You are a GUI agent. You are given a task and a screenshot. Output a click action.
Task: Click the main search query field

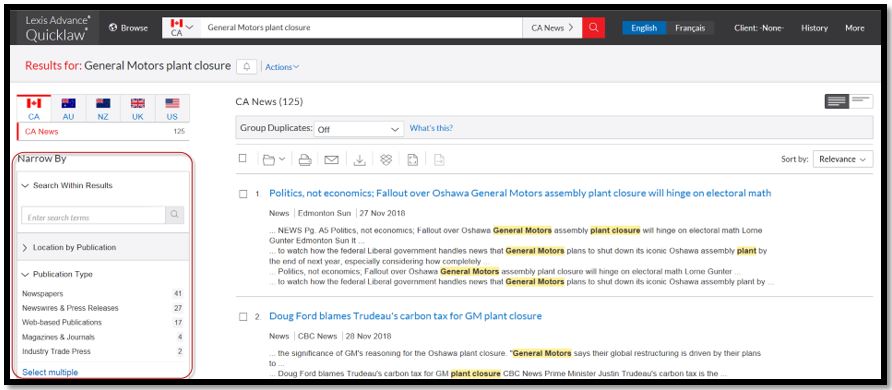point(362,27)
